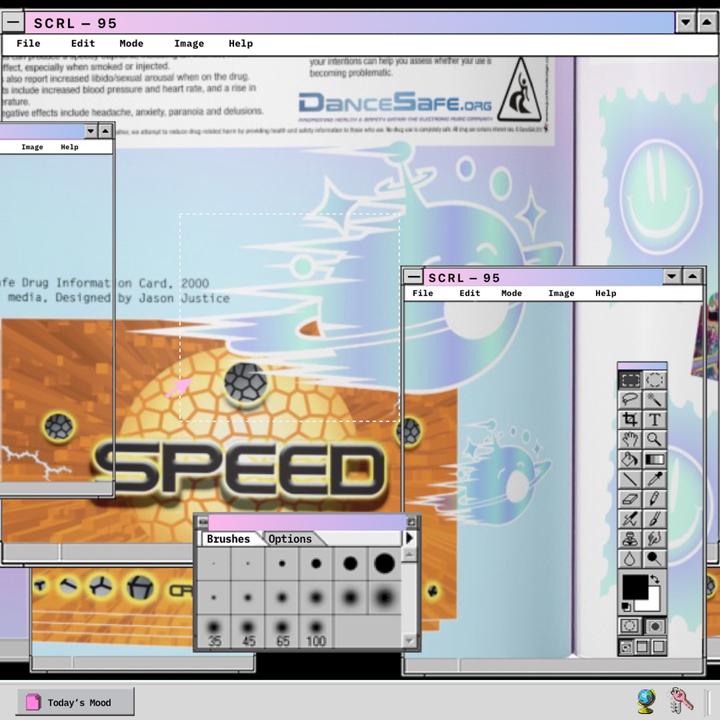Viewport: 720px width, 720px height.
Task: Open Edit menu in smaller SCRL-95 window
Action: [x=469, y=293]
